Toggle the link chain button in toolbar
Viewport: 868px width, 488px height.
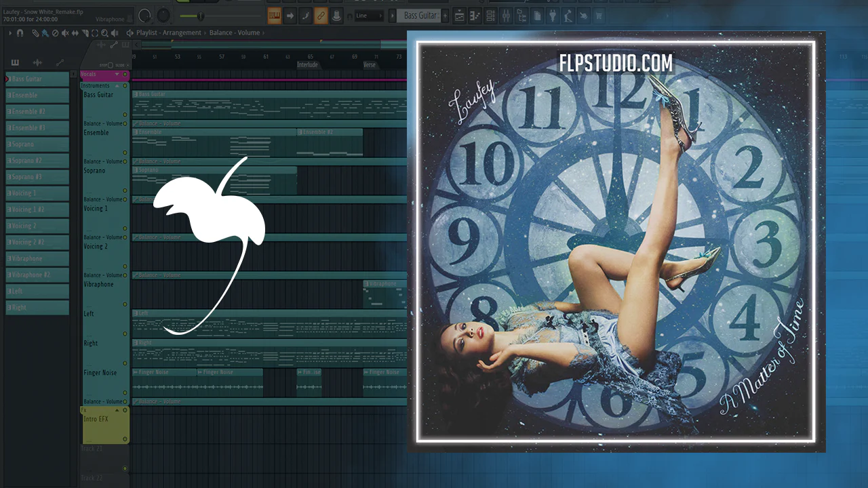coord(321,16)
